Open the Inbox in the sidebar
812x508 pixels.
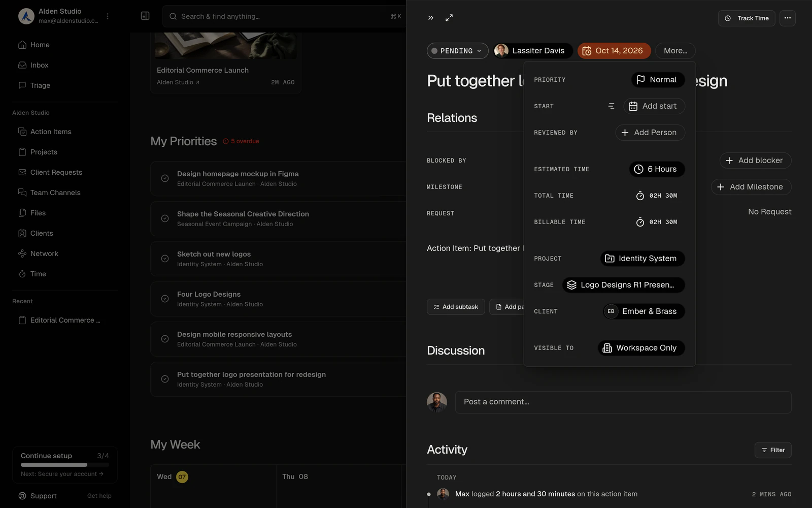coord(33,65)
